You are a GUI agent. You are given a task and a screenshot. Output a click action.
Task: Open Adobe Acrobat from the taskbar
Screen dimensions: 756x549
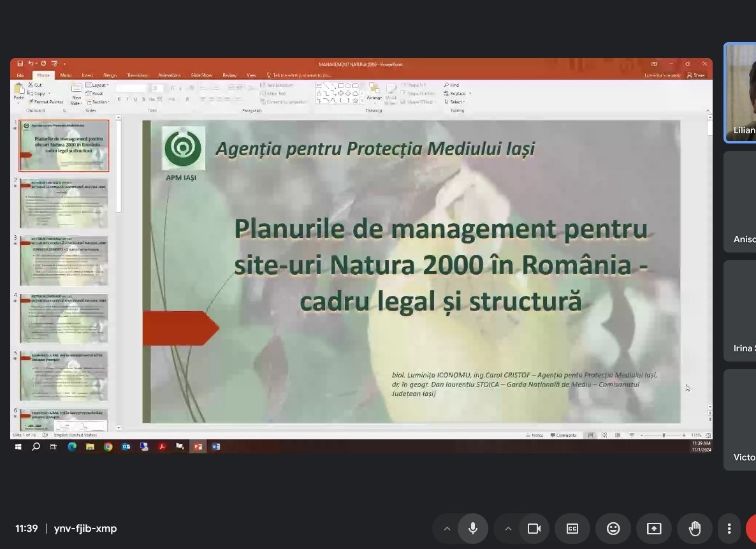coord(162,447)
